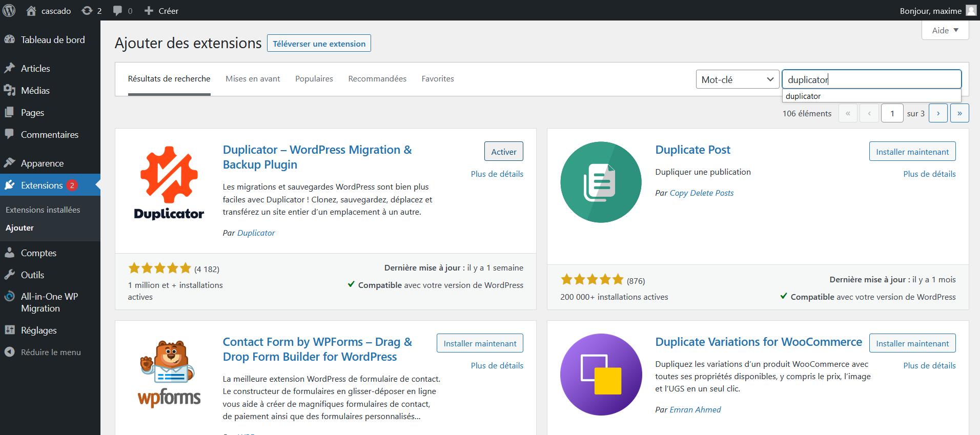This screenshot has width=980, height=435.
Task: Click the '106 éléments' results count
Action: tap(807, 113)
